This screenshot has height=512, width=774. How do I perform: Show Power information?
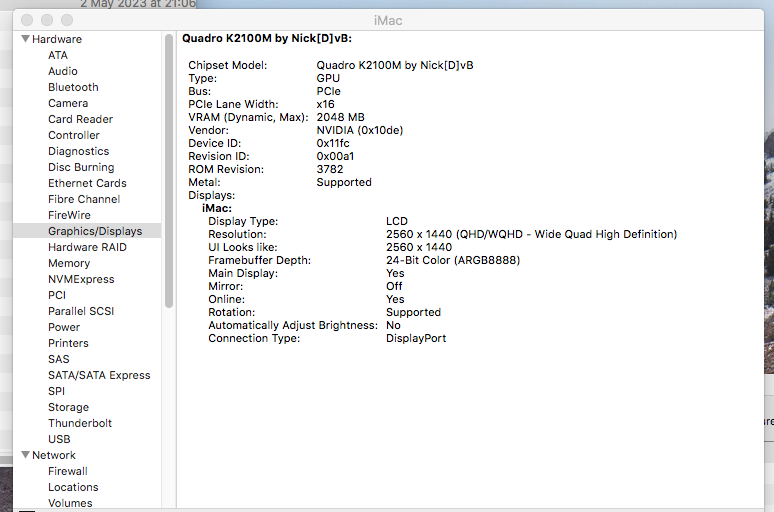64,327
